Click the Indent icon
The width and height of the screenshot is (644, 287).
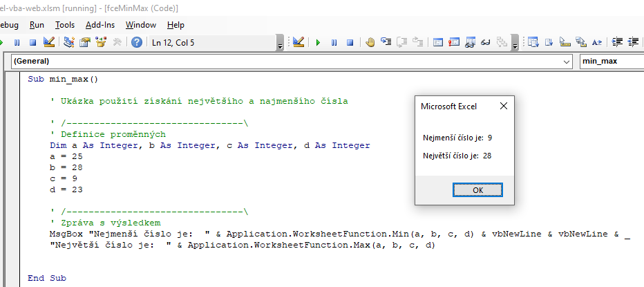[x=617, y=42]
